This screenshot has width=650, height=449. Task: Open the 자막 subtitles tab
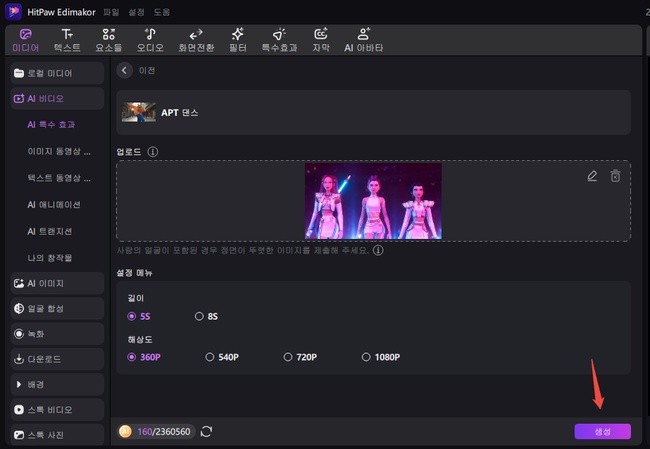[321, 40]
